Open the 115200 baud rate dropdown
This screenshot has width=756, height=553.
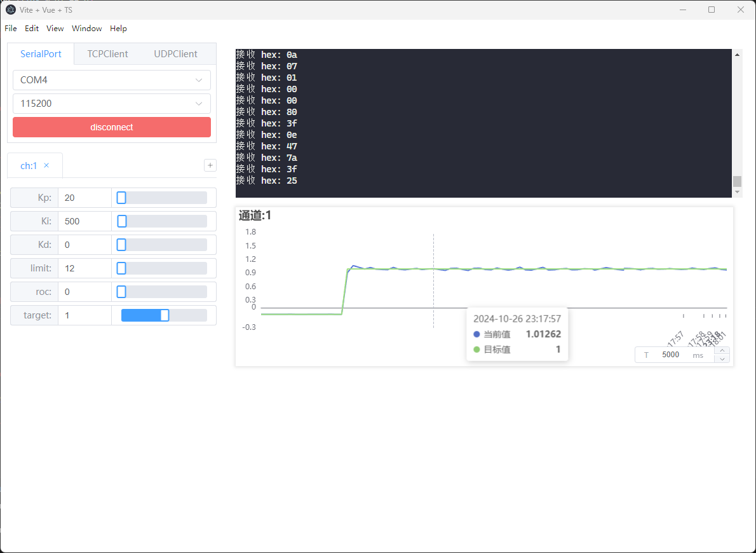111,103
